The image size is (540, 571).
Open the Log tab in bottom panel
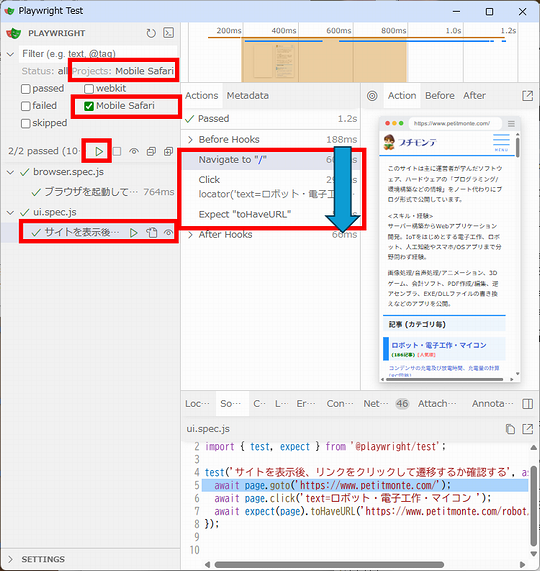(281, 403)
